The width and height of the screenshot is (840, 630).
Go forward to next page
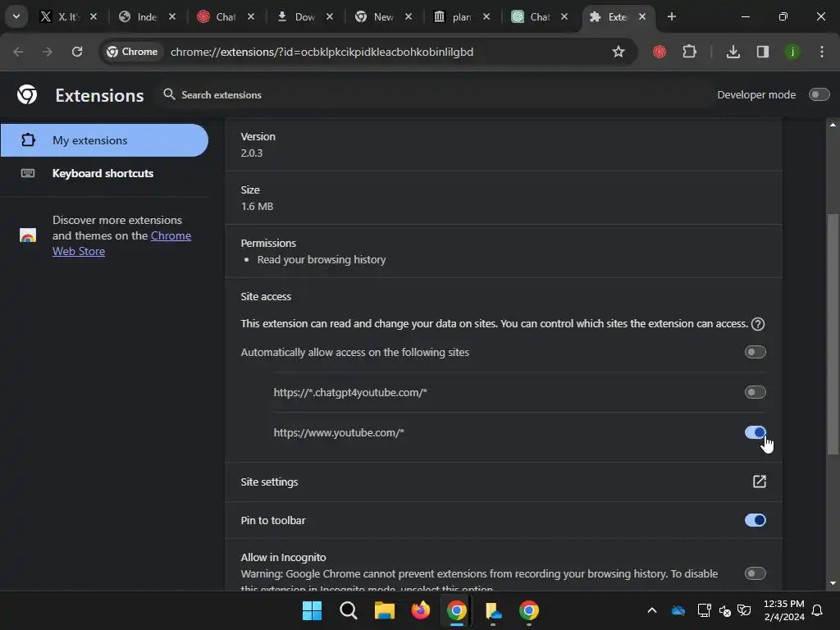[48, 52]
